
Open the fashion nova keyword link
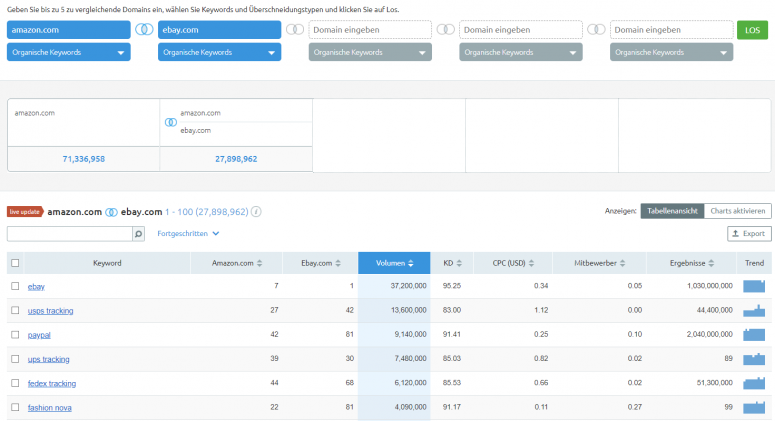point(49,408)
